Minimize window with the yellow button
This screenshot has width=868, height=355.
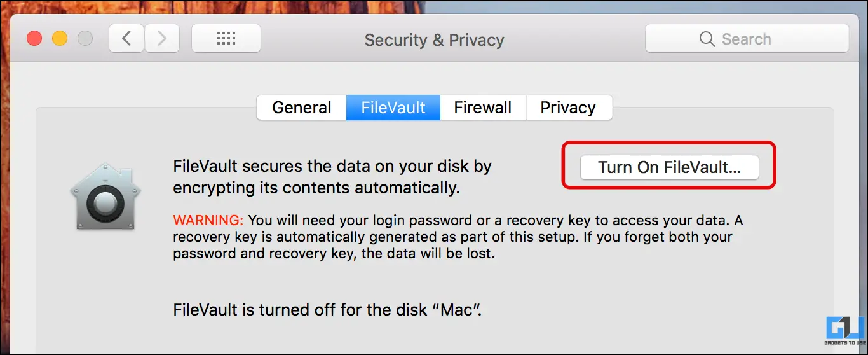pyautogui.click(x=60, y=39)
